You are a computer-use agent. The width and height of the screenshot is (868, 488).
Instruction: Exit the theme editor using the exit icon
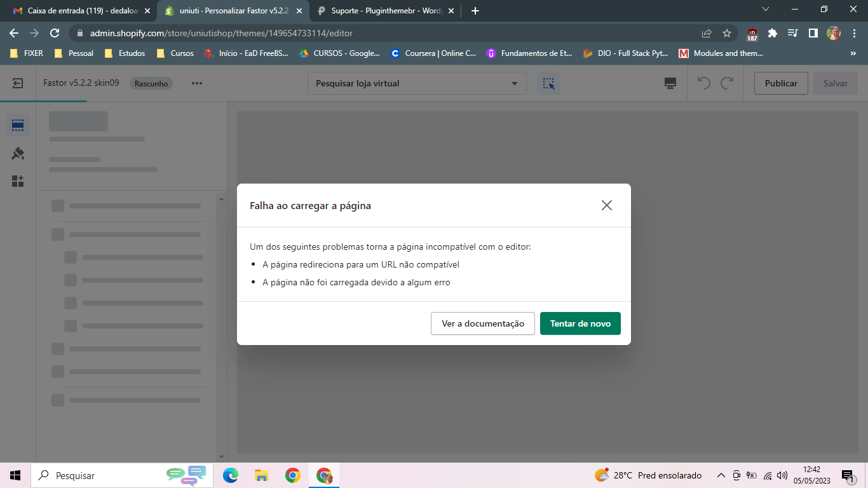tap(18, 83)
